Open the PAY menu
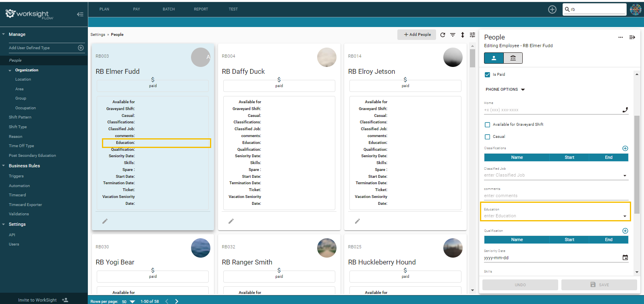The width and height of the screenshot is (644, 304). pos(137,9)
